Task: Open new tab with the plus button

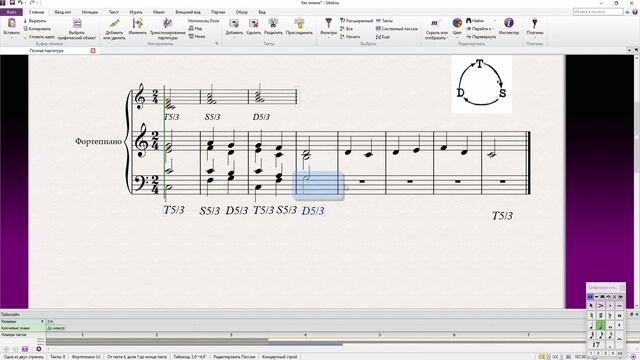Action: 630,50
